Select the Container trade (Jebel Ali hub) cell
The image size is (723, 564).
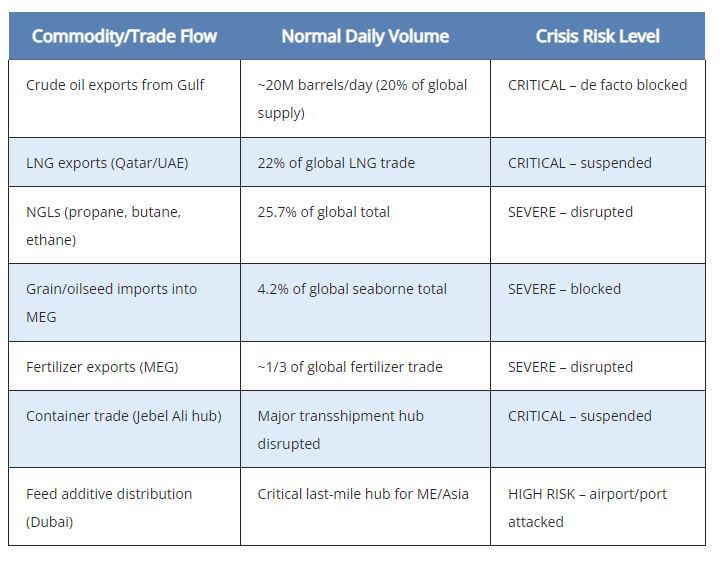(x=124, y=416)
